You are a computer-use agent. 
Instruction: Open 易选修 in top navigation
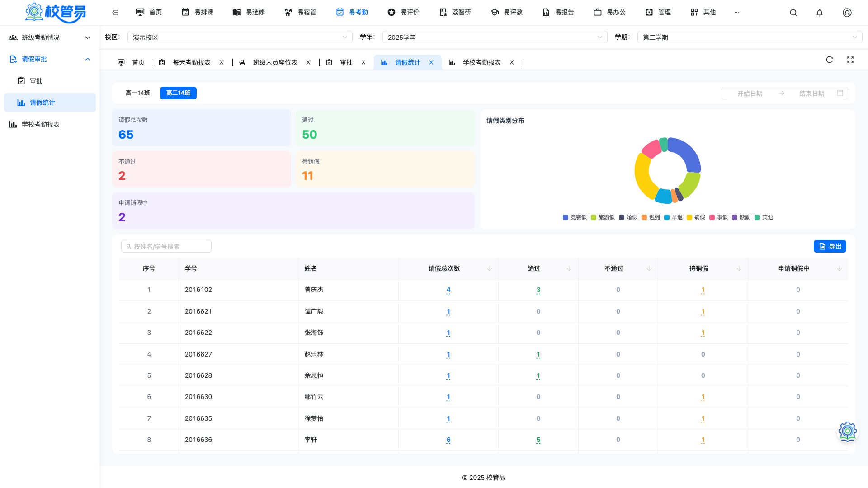coord(249,12)
